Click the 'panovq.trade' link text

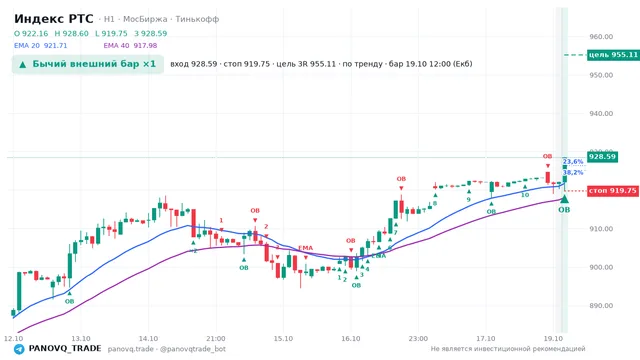coord(131,349)
